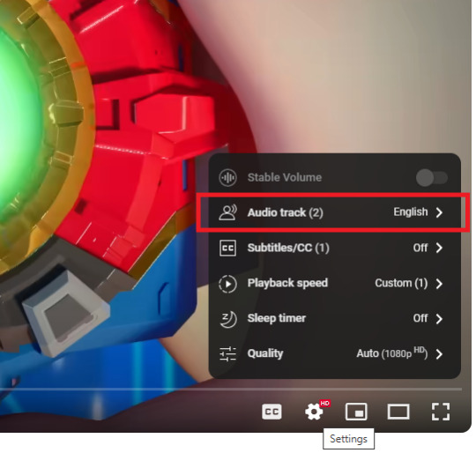476x453 pixels.
Task: Open the Playback speed menu item
Action: click(335, 284)
